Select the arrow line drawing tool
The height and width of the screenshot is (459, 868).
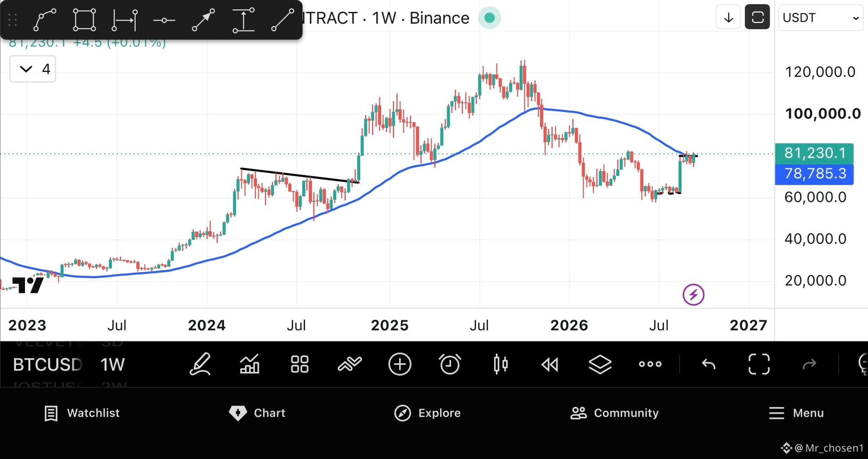point(203,20)
